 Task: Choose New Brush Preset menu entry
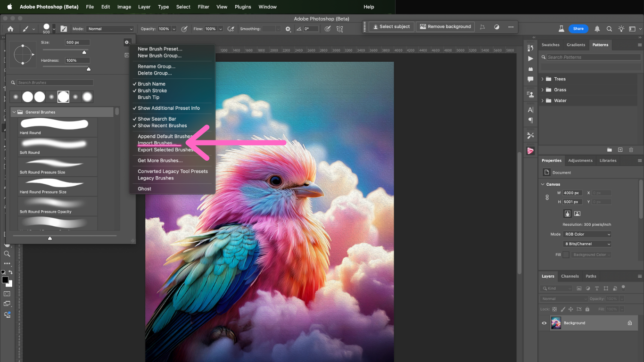160,49
